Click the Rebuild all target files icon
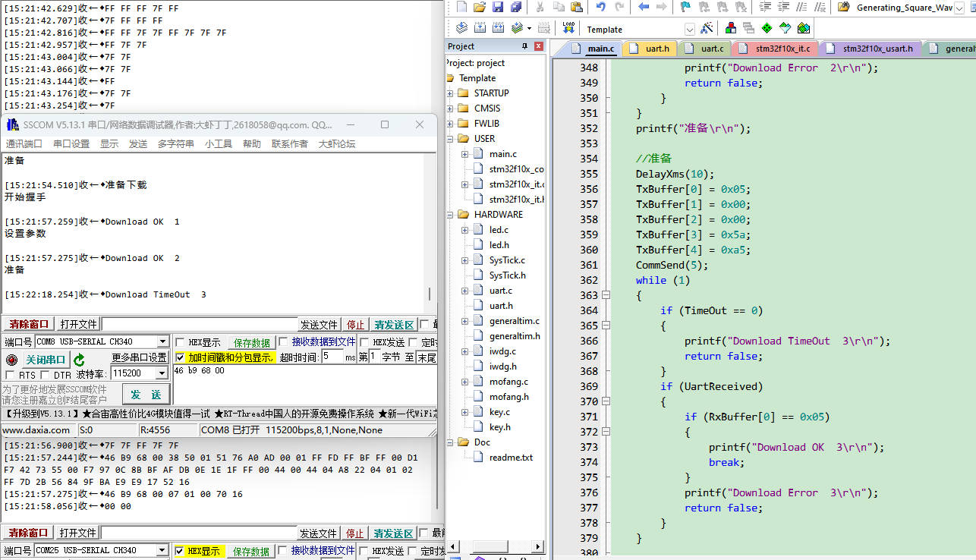 [498, 28]
